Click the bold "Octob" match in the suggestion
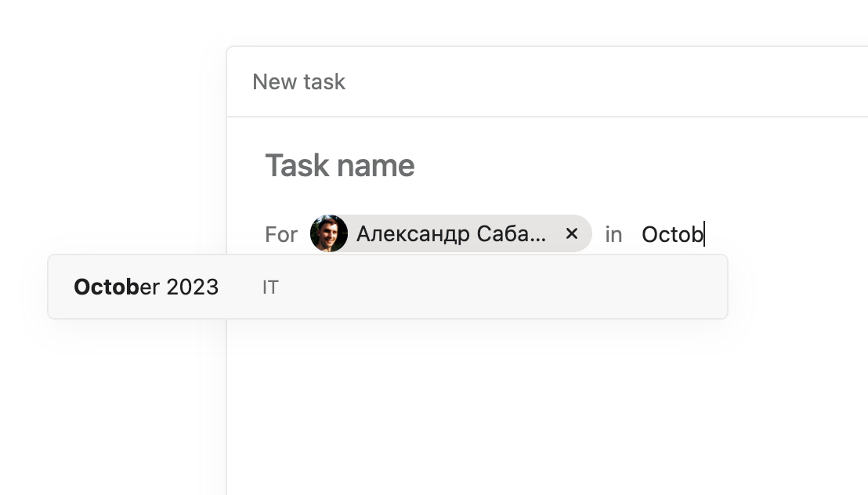This screenshot has width=868, height=495. coord(107,287)
